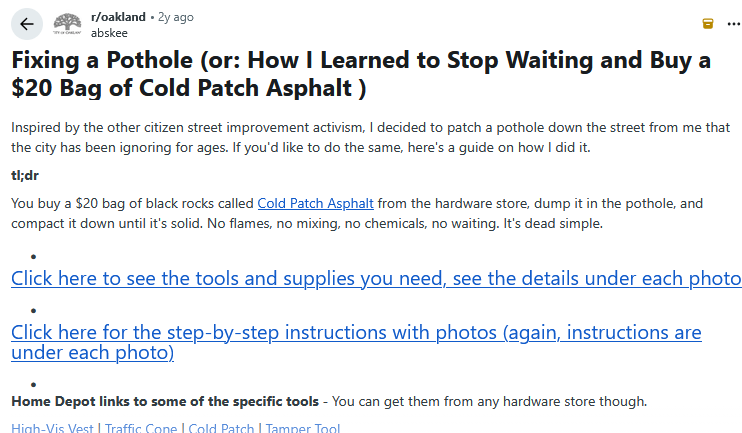Click the 'You buy a $20 bag' paragraph
This screenshot has width=742, height=433.
130,203
